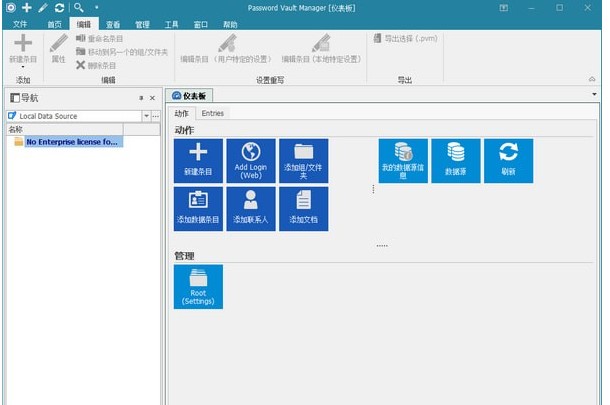Collapse the ribbon using the corner arrow
Viewport: 610px width, 405px height.
(x=593, y=79)
